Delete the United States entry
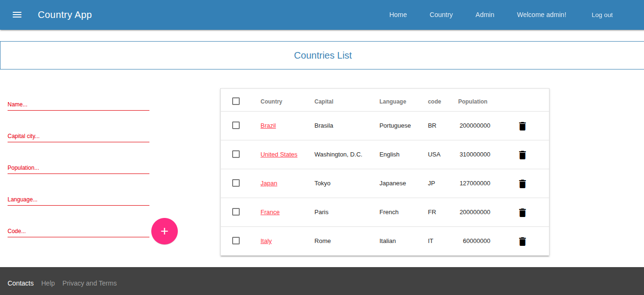The width and height of the screenshot is (644, 295). 522,155
